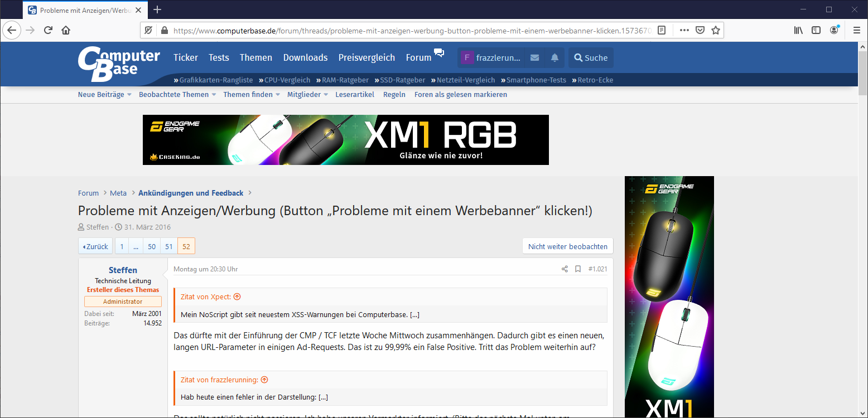Open Netzteil-Vergleich link
This screenshot has height=418, width=868.
point(466,80)
